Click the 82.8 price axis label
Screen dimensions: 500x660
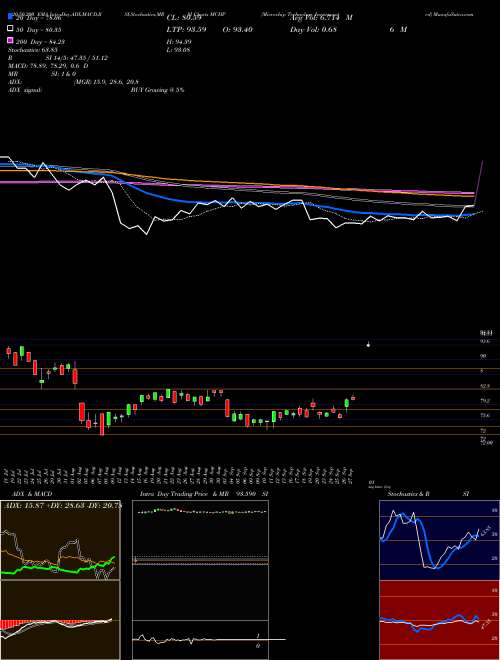484,386
